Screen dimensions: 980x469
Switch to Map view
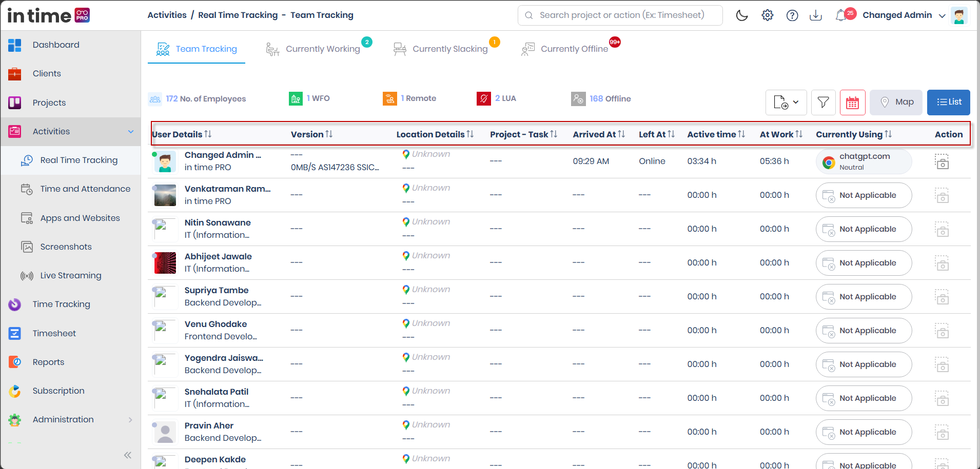(896, 103)
